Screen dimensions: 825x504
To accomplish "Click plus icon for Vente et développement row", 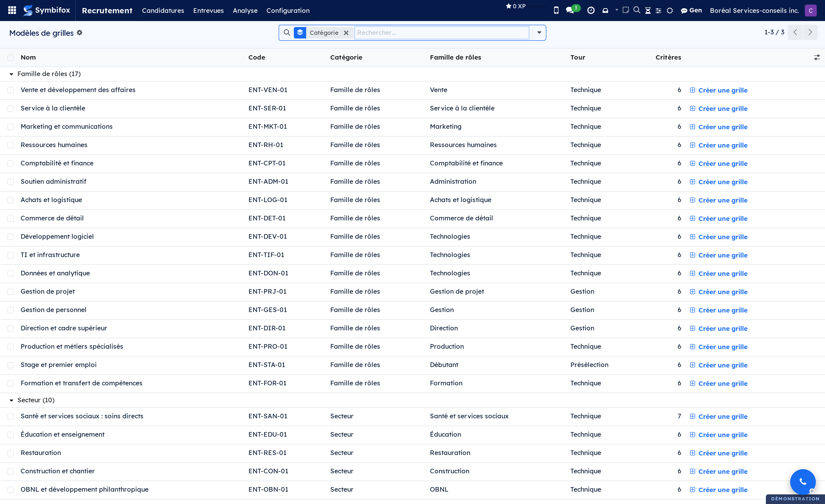I will pyautogui.click(x=692, y=90).
